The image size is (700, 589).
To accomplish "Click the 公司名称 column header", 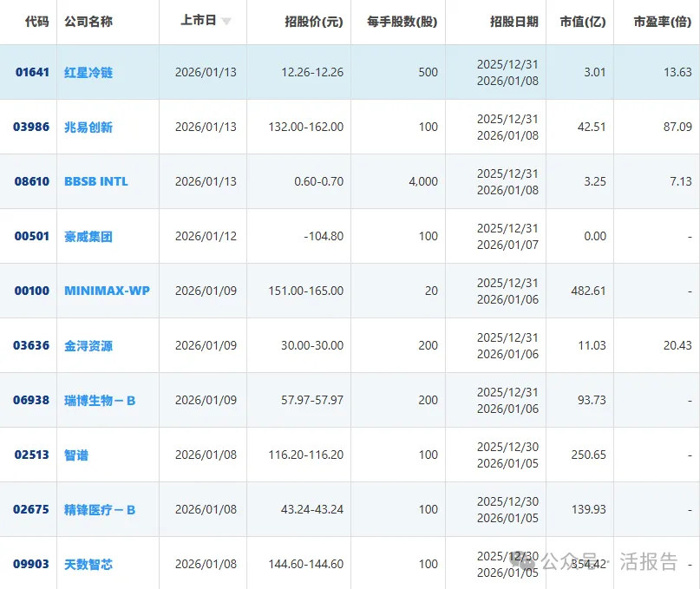I will [x=88, y=21].
